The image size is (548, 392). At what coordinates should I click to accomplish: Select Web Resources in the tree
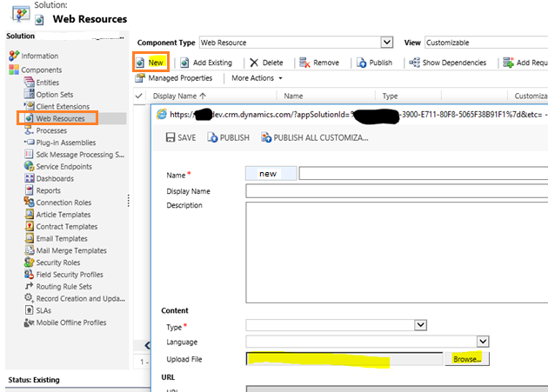(x=60, y=118)
